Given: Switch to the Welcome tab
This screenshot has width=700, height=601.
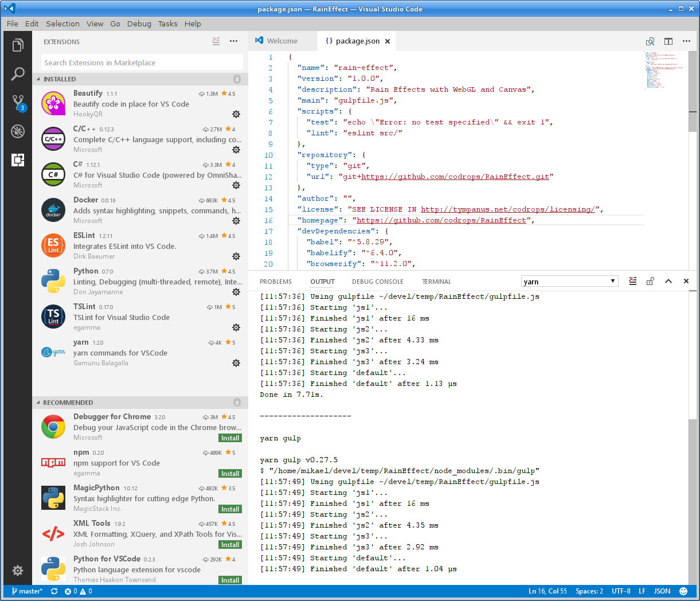Looking at the screenshot, I should 282,41.
